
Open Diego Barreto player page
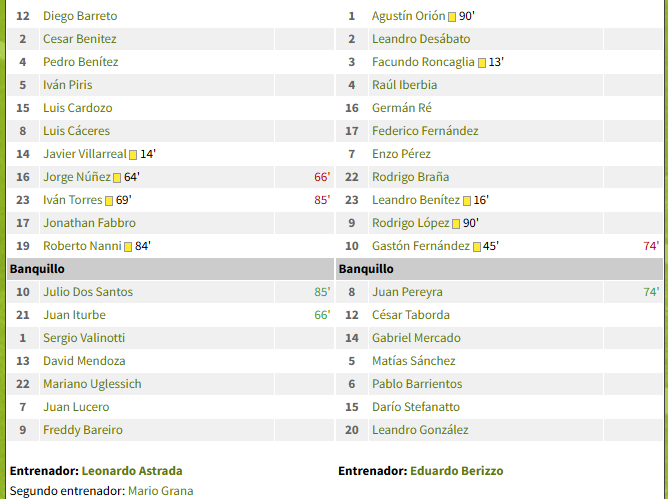(80, 16)
